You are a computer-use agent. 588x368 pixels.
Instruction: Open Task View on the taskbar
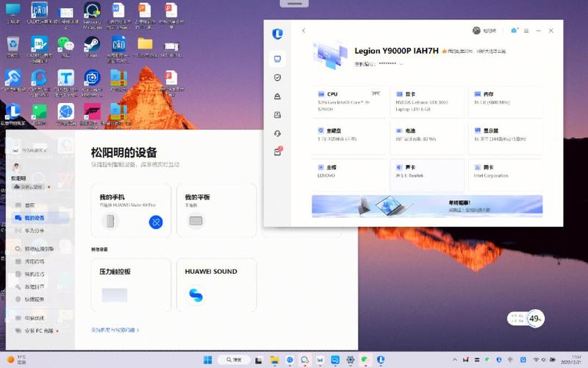pos(259,360)
